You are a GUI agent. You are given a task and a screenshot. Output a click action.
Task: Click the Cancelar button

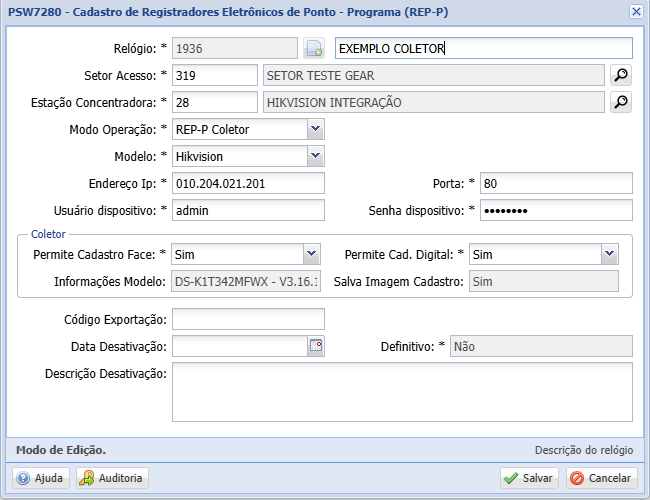[601, 478]
